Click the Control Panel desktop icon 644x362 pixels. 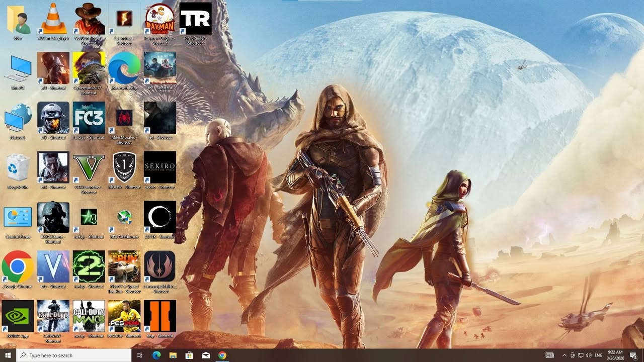[18, 217]
